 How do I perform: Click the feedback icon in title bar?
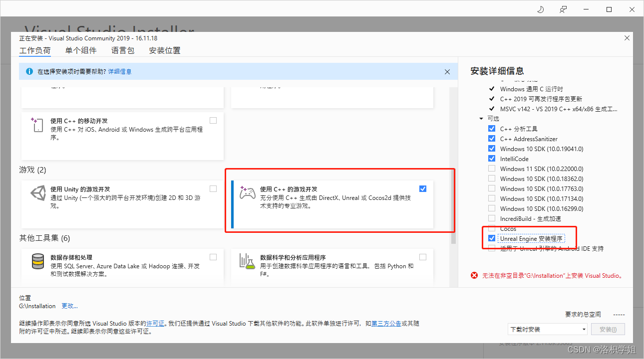click(563, 9)
